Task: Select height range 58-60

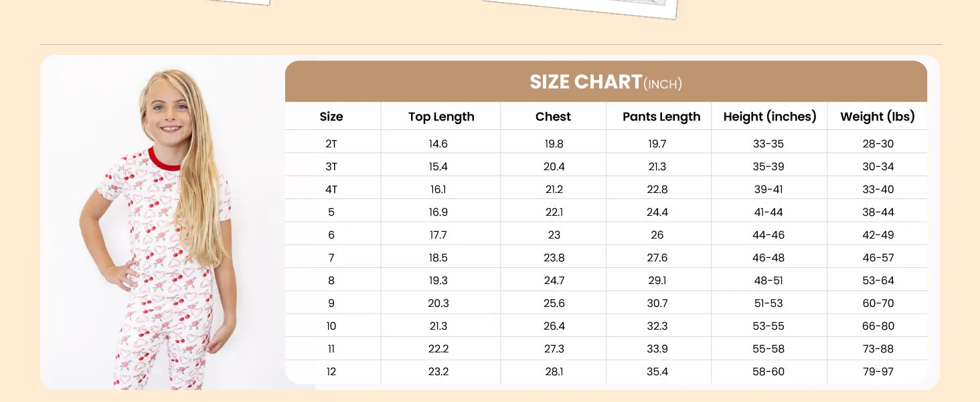Action: point(768,372)
